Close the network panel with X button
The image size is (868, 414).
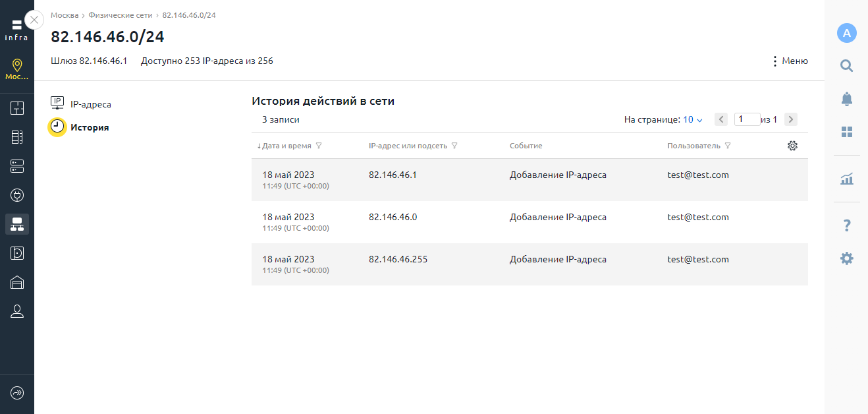[x=34, y=20]
